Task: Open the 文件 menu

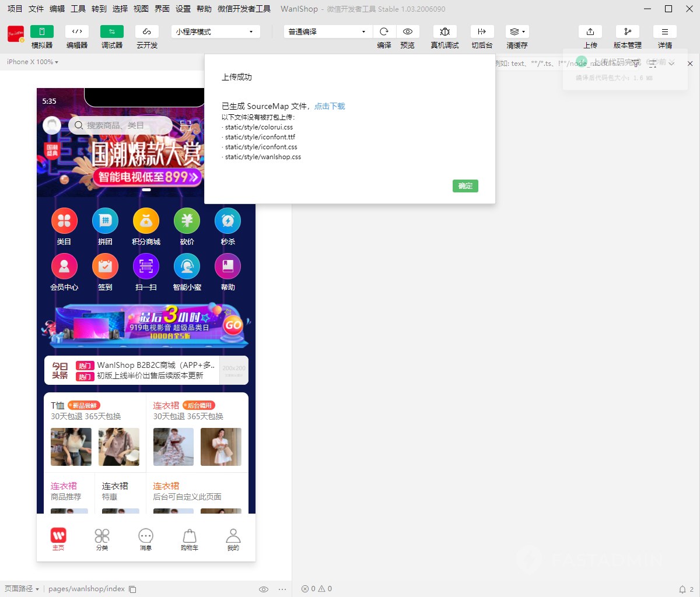Action: (x=36, y=9)
